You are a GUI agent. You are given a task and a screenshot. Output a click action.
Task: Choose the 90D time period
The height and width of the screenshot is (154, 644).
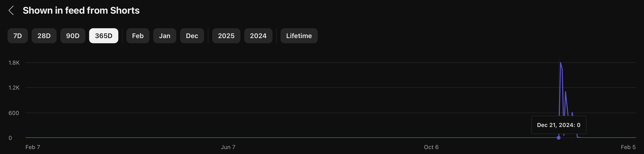[73, 36]
